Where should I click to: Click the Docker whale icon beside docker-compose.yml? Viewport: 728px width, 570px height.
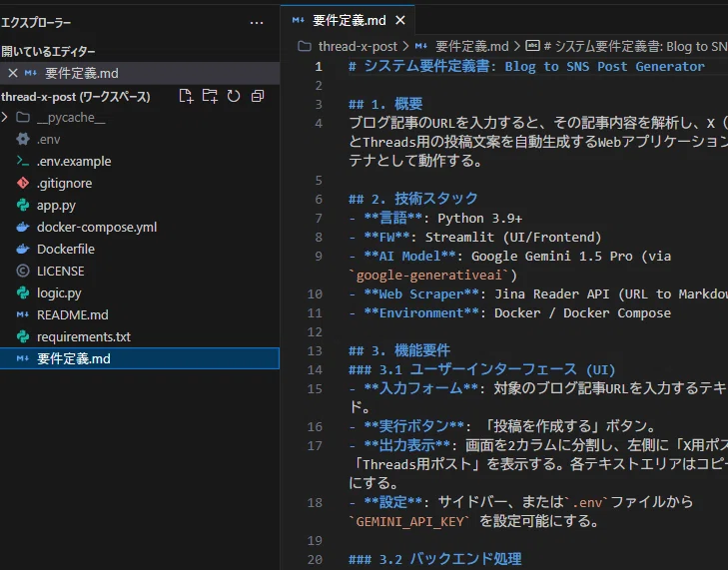pos(23,227)
